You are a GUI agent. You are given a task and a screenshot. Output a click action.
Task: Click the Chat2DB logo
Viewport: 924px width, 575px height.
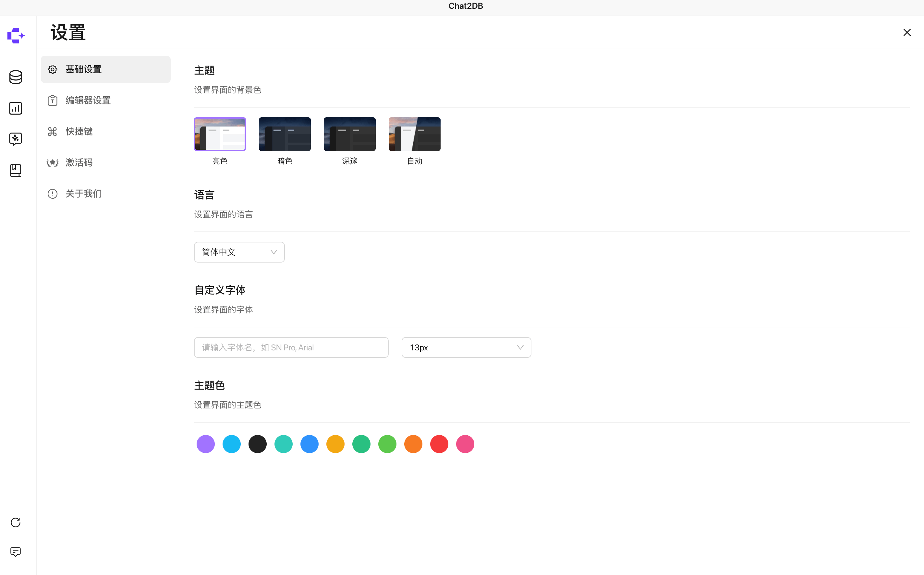[16, 35]
